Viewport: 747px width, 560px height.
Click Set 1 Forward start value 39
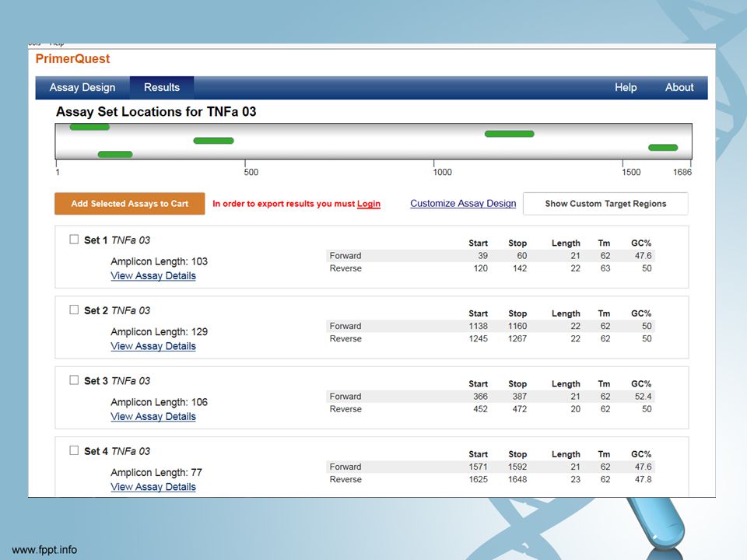pos(482,256)
